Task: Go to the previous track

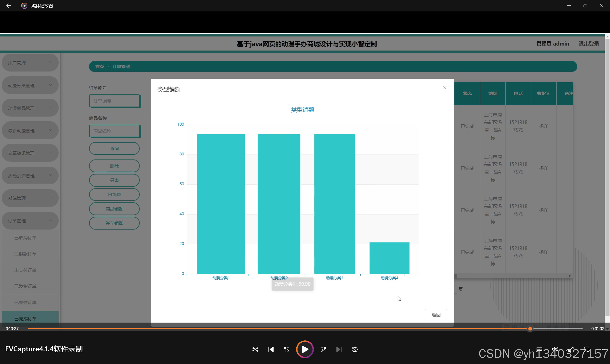Action: coord(271,349)
